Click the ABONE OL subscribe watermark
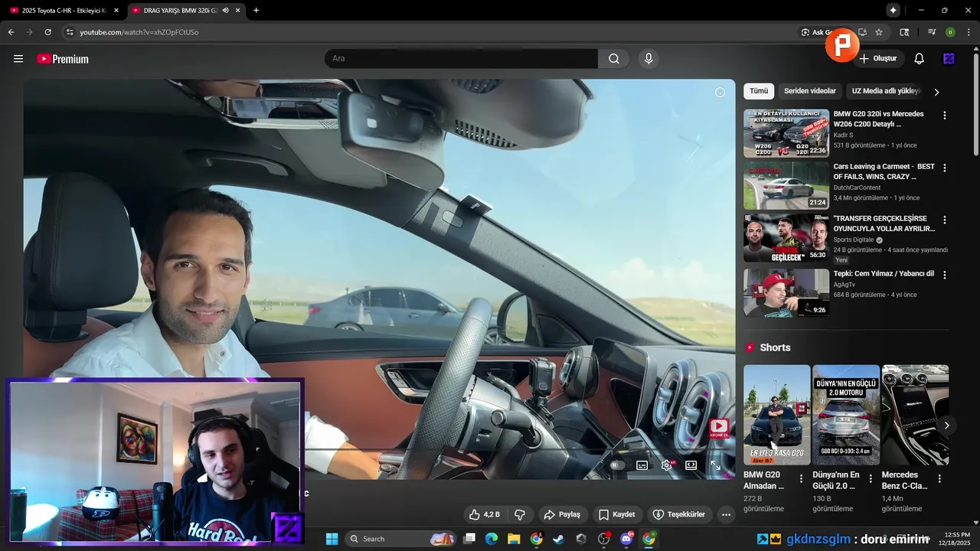 [x=719, y=428]
